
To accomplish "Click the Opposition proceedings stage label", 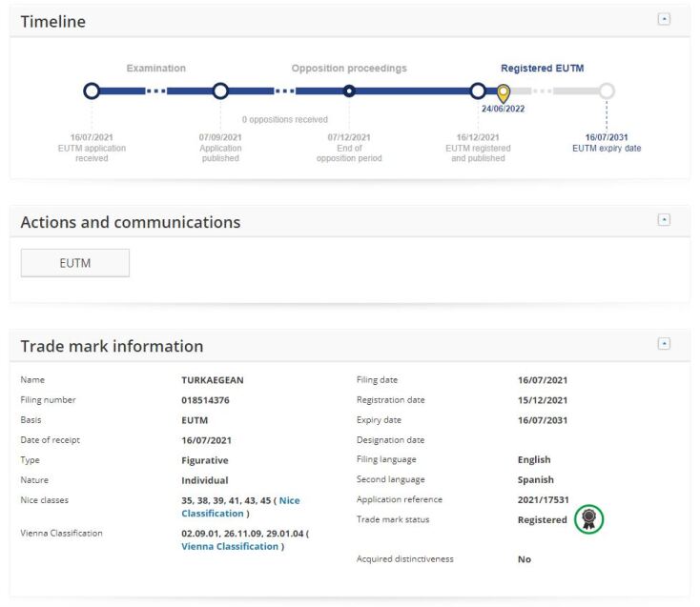I will pos(349,69).
